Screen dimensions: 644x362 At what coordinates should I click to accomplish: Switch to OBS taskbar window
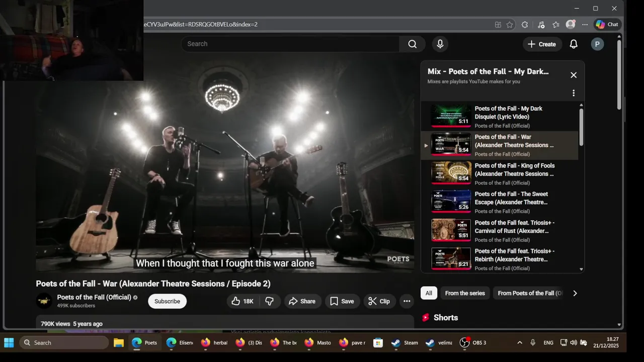[x=473, y=343]
